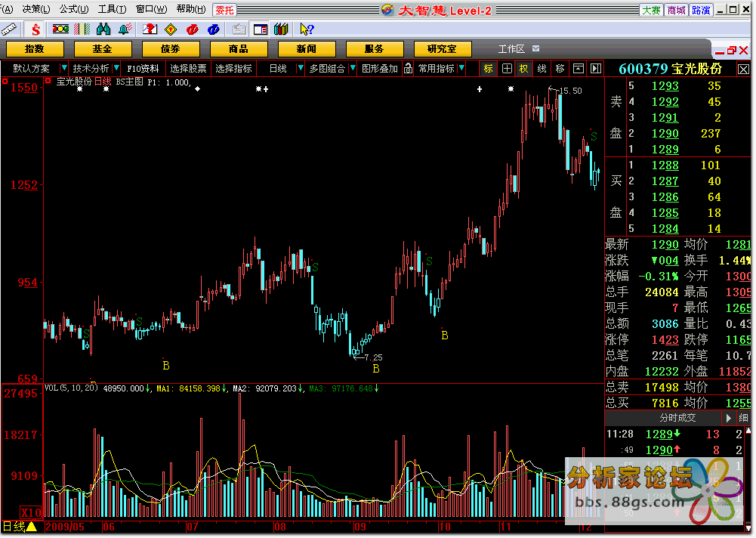This screenshot has height=538, width=756.
Task: Click the red phi symbol icon
Action: coord(193,29)
